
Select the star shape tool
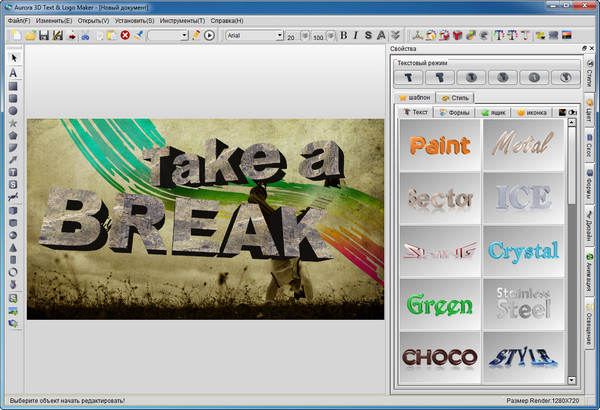[13, 123]
